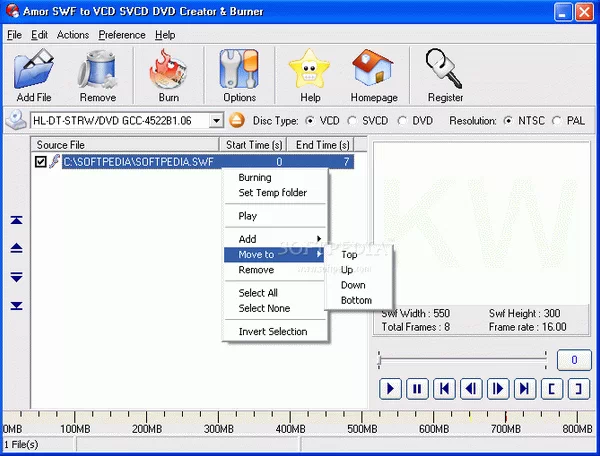
Task: Move file to top arrow icon
Action: tap(16, 220)
